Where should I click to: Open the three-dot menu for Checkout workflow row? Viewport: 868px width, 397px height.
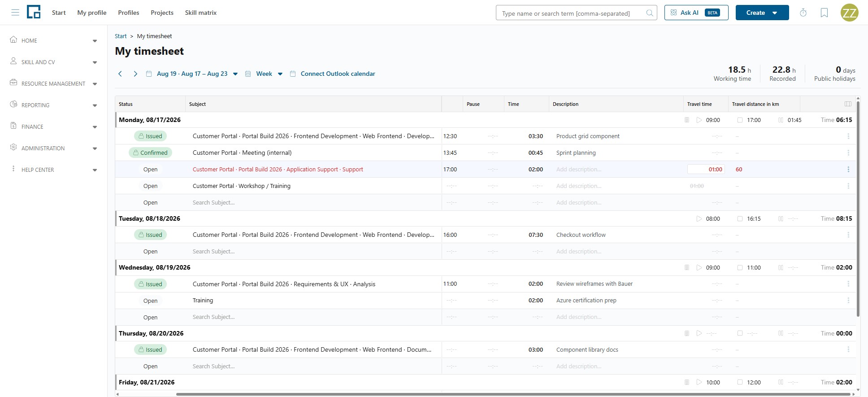point(848,235)
